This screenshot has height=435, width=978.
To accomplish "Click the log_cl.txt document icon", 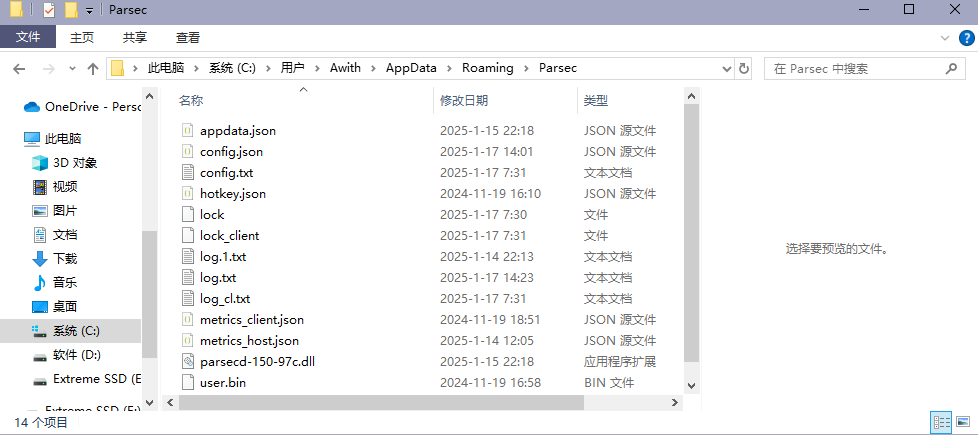I will tap(188, 298).
